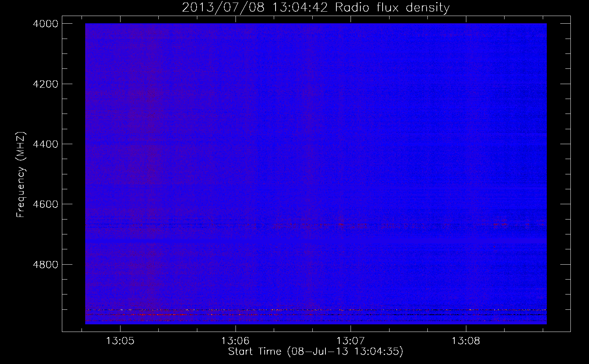Click the 4000 frequency tick label
This screenshot has width=589, height=364.
(45, 24)
